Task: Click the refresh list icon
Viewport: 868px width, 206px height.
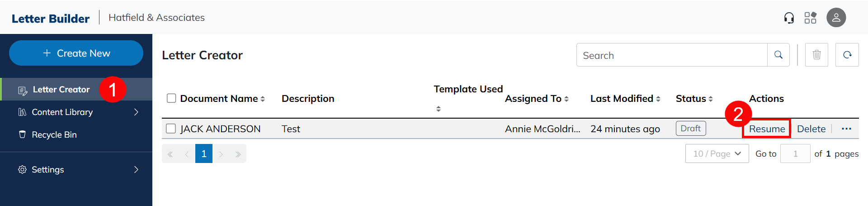Action: point(847,55)
